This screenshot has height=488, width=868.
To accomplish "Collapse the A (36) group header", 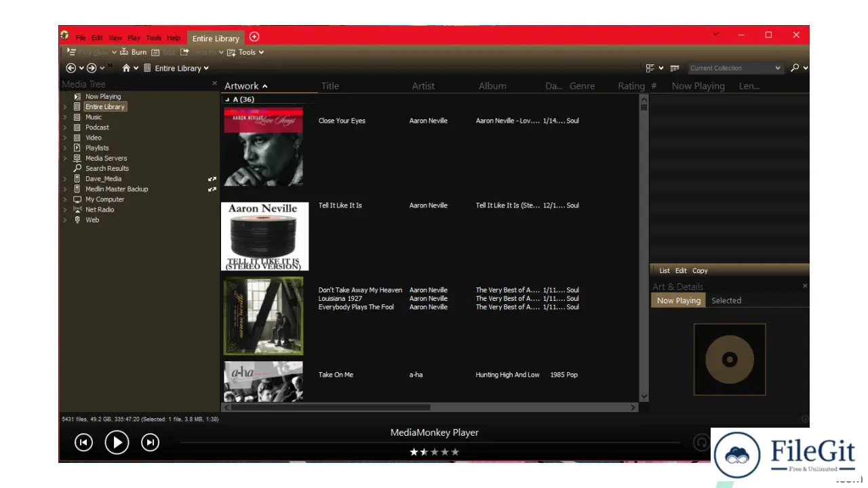I will coord(227,100).
